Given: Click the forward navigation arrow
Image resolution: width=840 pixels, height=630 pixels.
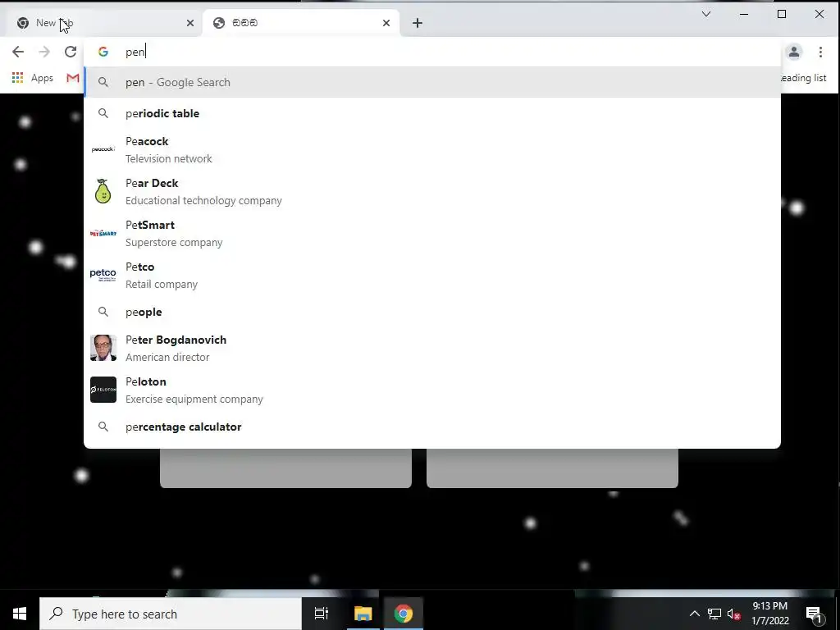Looking at the screenshot, I should (x=44, y=52).
